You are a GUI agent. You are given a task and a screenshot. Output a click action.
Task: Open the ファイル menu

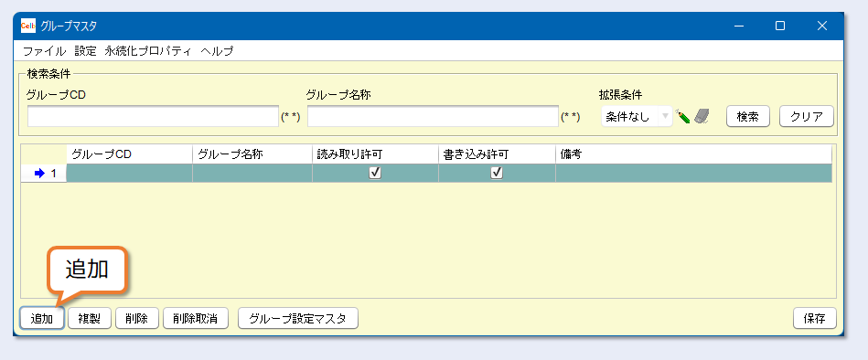click(44, 51)
